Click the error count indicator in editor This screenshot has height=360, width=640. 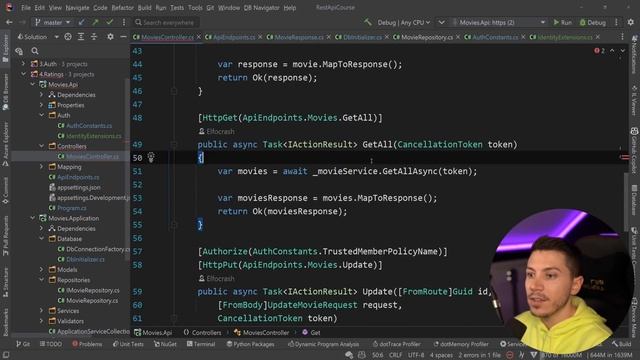pos(600,51)
